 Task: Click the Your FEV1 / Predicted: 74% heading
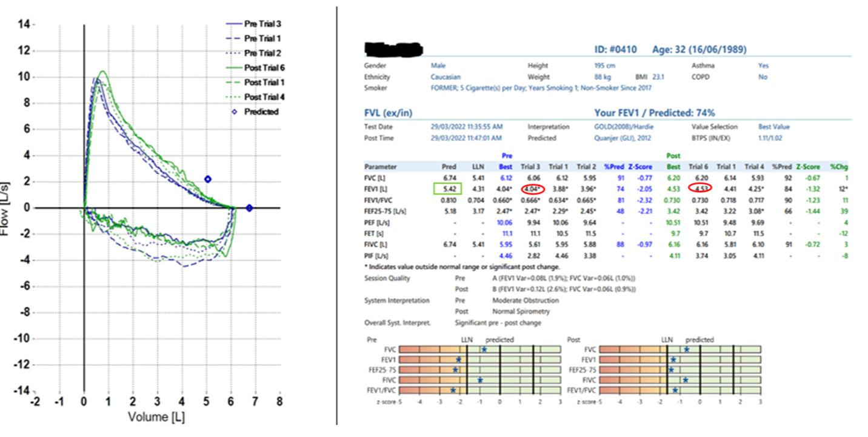(655, 113)
